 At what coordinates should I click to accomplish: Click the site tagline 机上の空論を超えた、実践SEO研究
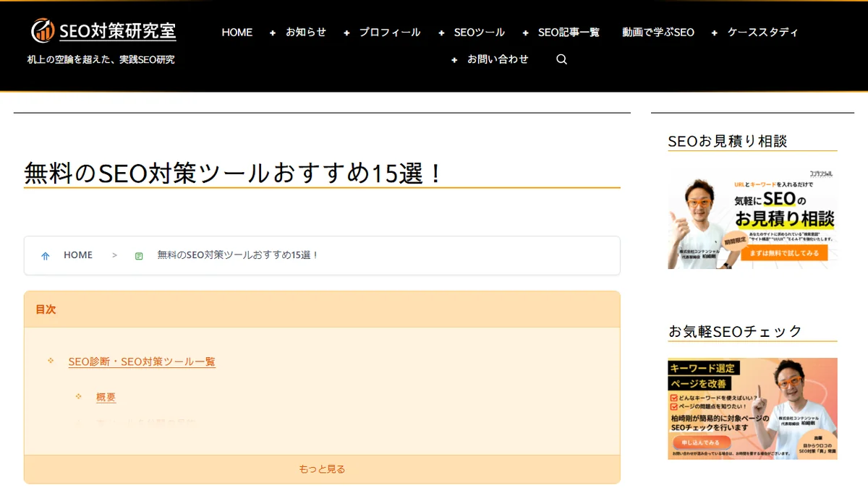pyautogui.click(x=101, y=59)
